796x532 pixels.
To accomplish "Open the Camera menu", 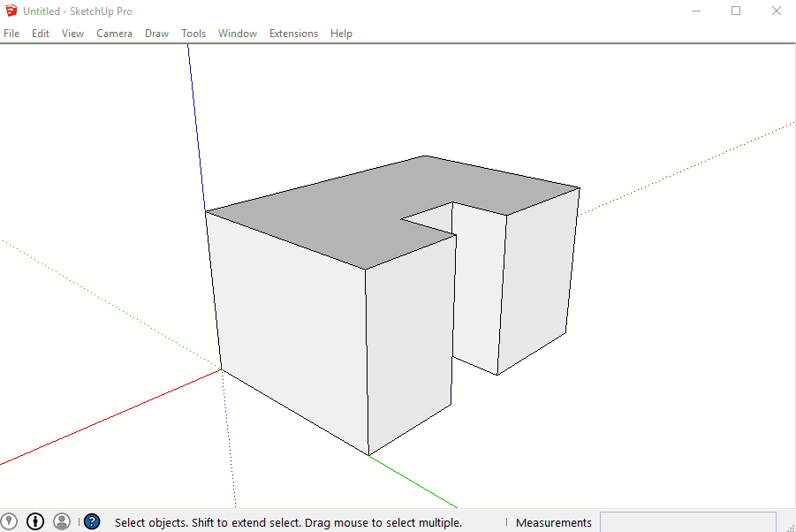I will 114,34.
